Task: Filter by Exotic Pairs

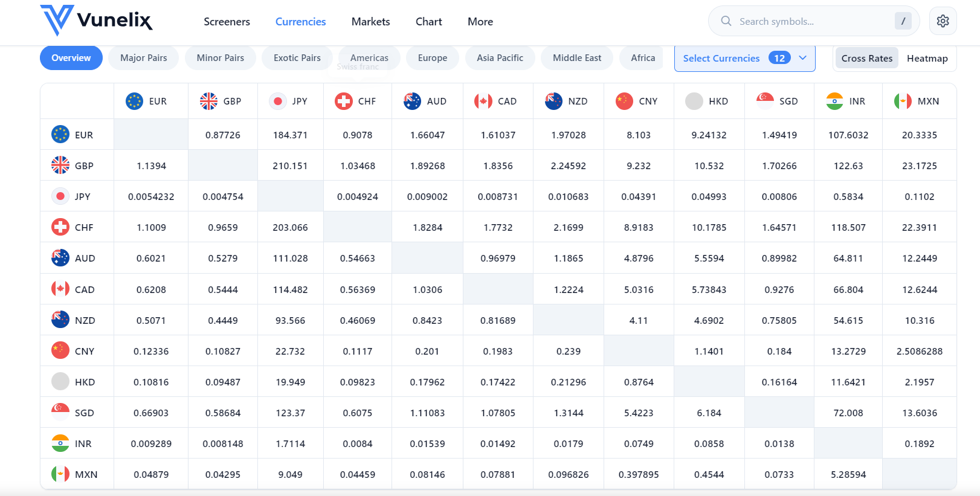Action: tap(297, 58)
